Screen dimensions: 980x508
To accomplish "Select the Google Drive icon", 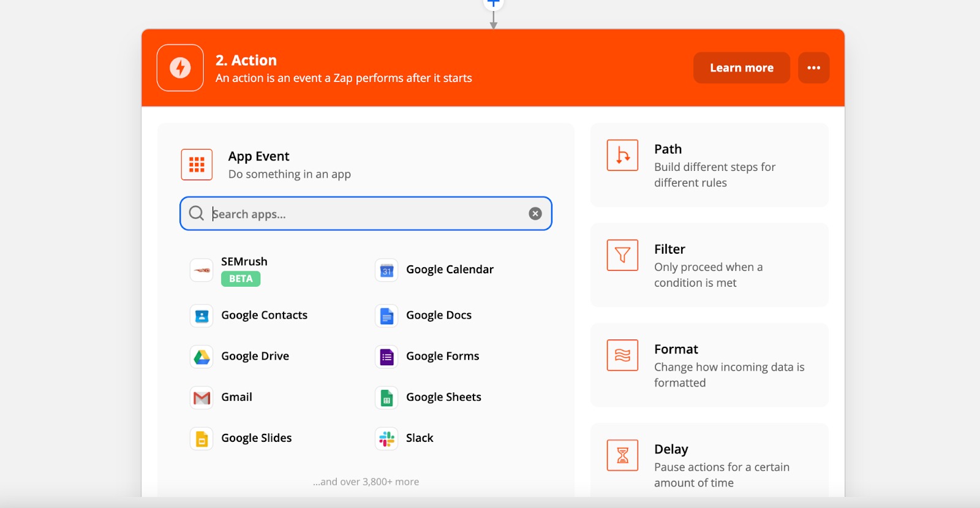I will pyautogui.click(x=202, y=357).
